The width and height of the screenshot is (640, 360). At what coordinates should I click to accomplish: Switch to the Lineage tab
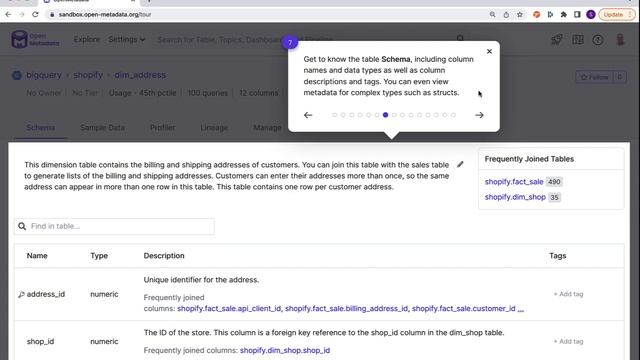pyautogui.click(x=214, y=127)
